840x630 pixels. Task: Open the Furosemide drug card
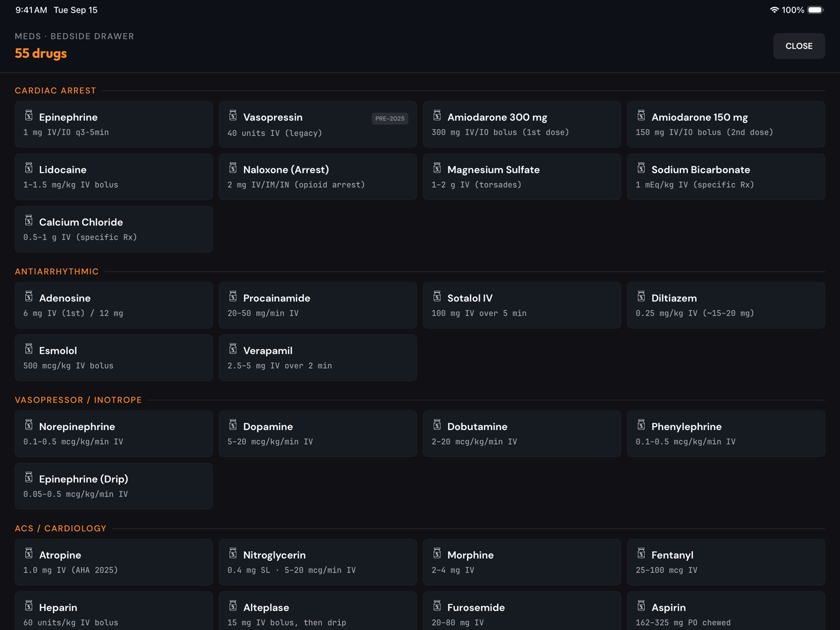coord(522,611)
